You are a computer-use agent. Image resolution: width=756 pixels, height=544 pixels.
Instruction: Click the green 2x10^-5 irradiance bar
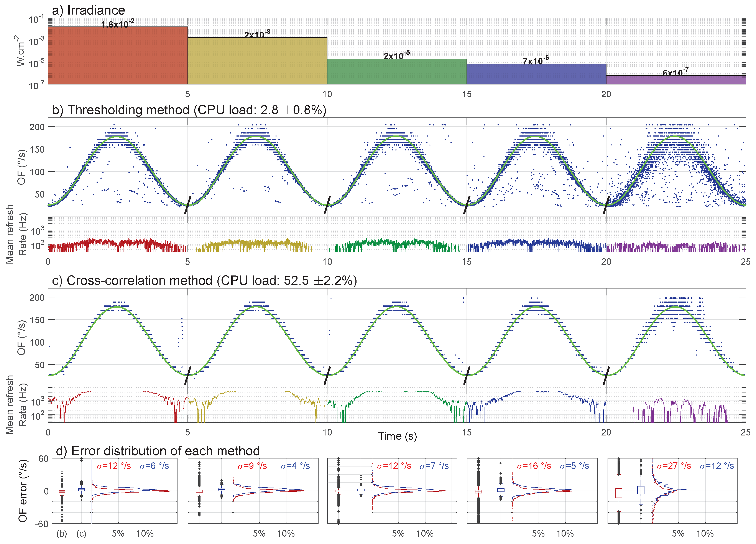[x=397, y=71]
